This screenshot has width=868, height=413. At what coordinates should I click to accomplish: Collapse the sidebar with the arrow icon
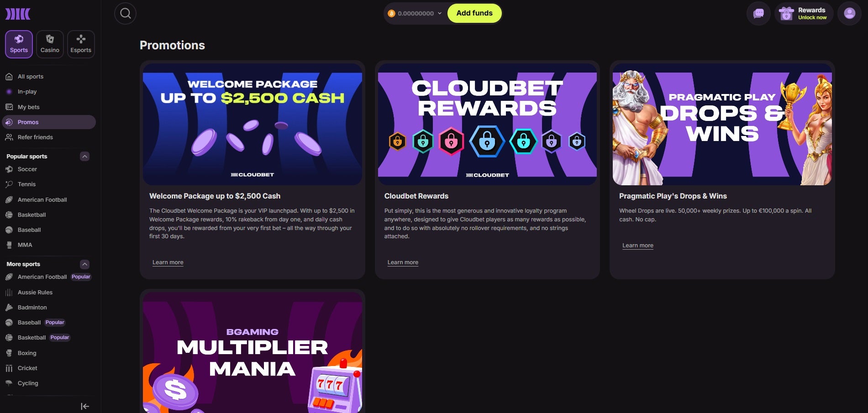(85, 406)
